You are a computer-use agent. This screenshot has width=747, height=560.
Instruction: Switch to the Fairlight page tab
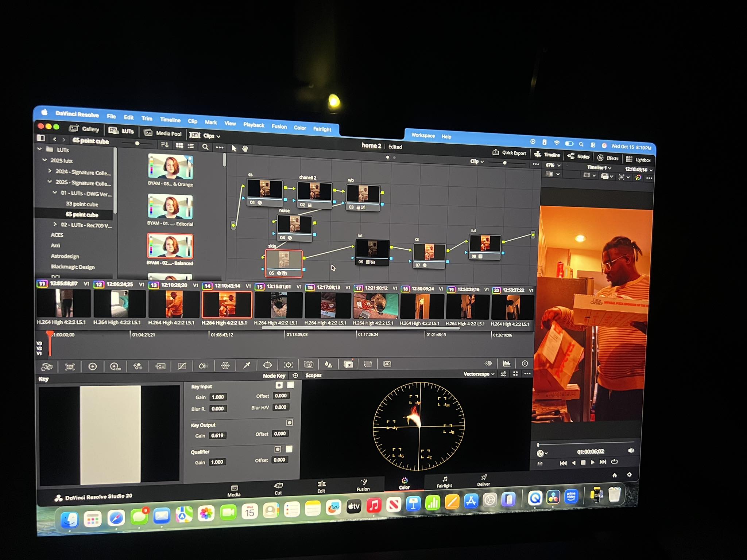[444, 482]
